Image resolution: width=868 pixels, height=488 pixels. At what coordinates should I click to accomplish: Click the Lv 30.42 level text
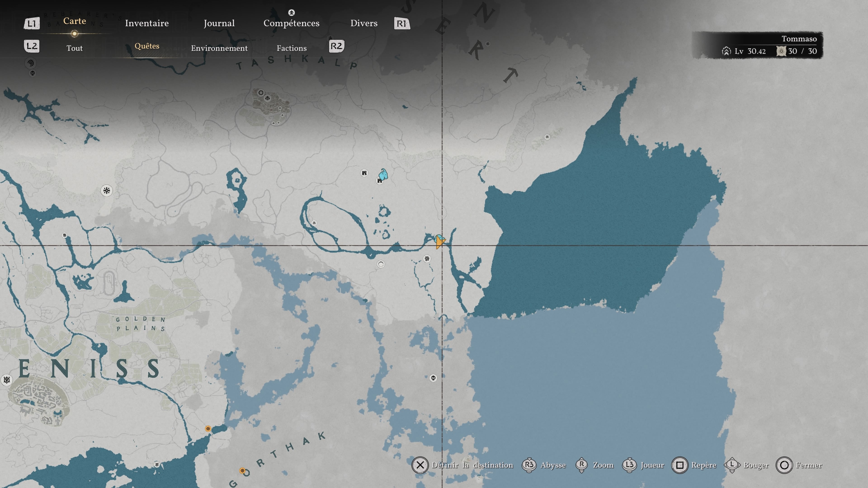tap(750, 51)
